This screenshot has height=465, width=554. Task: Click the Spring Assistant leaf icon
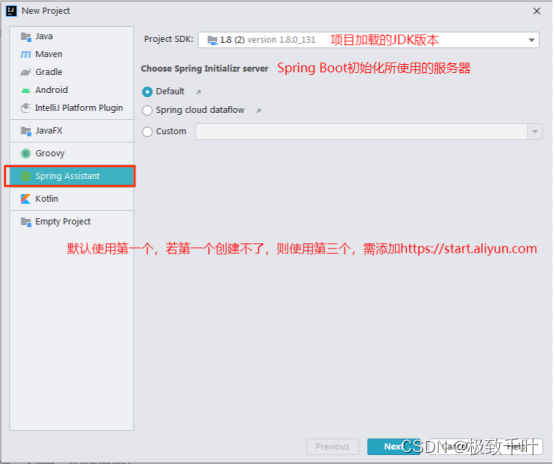point(25,176)
